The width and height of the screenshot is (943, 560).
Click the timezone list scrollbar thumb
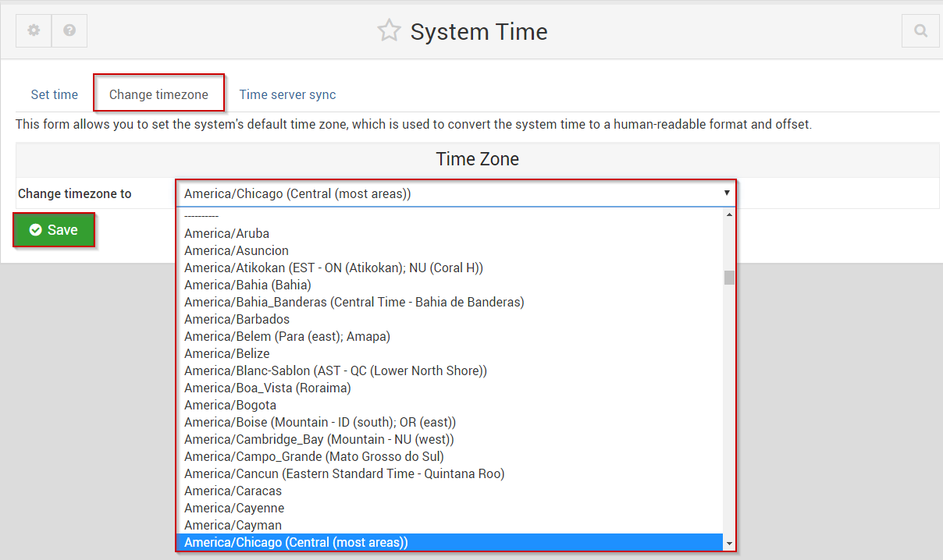pos(729,278)
